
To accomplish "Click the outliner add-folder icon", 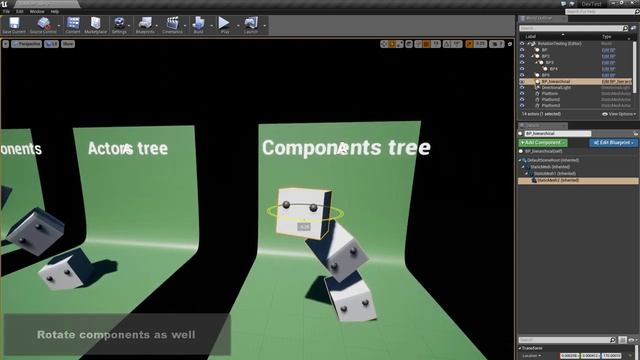I will click(x=633, y=28).
